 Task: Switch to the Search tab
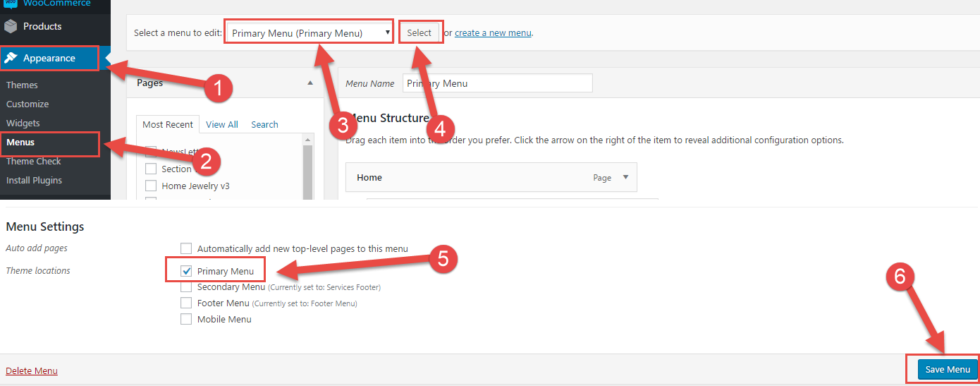pyautogui.click(x=264, y=124)
